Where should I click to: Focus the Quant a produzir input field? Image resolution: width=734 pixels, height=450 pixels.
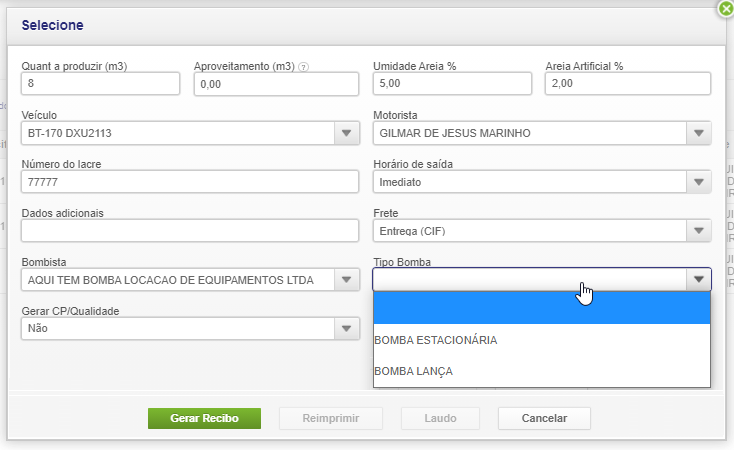100,84
